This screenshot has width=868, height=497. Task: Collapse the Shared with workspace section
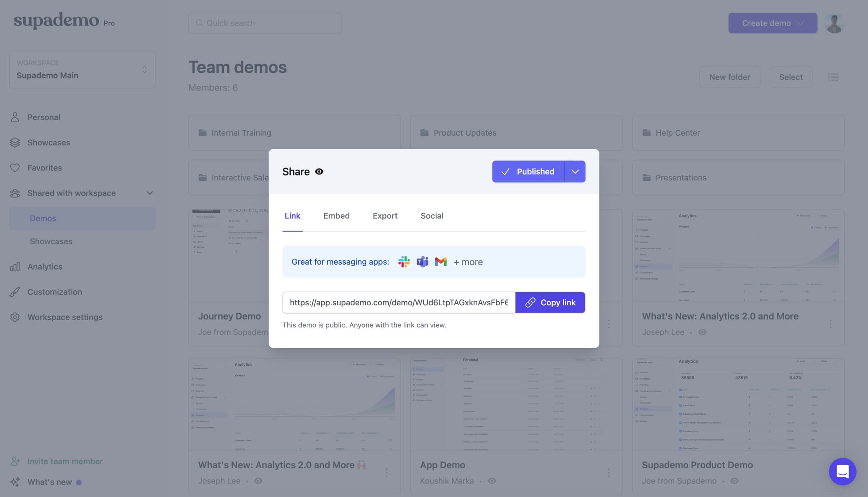click(x=149, y=193)
